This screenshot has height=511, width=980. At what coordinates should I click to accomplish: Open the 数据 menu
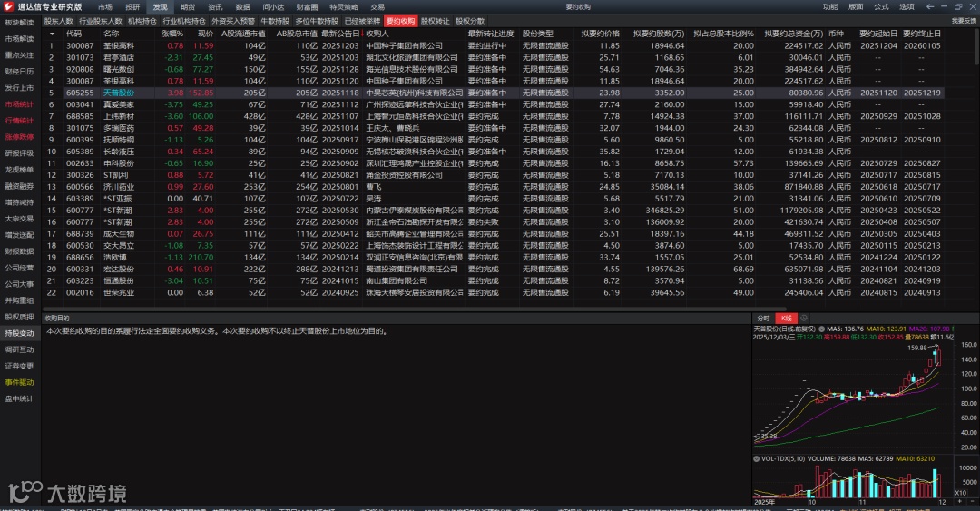tap(242, 7)
